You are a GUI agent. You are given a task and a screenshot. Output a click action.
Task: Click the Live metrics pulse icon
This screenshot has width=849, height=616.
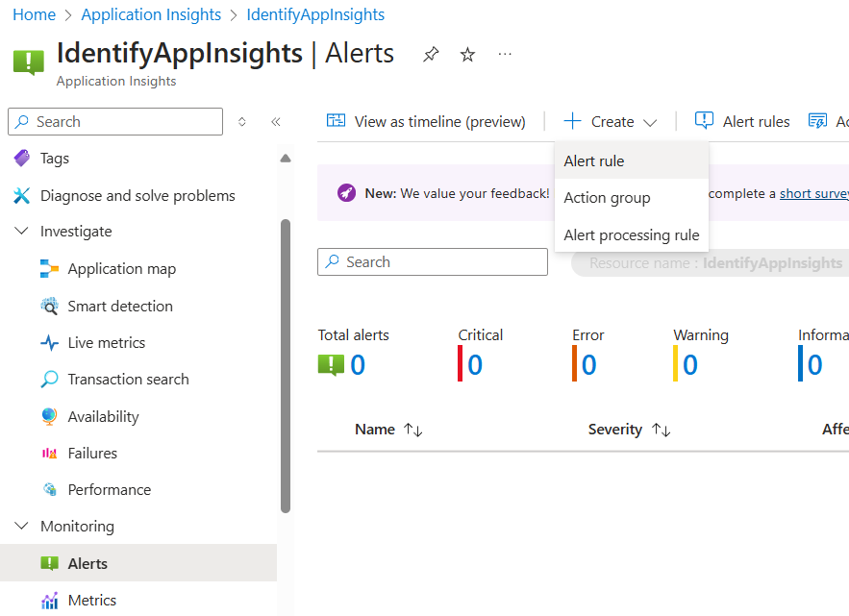click(x=49, y=343)
